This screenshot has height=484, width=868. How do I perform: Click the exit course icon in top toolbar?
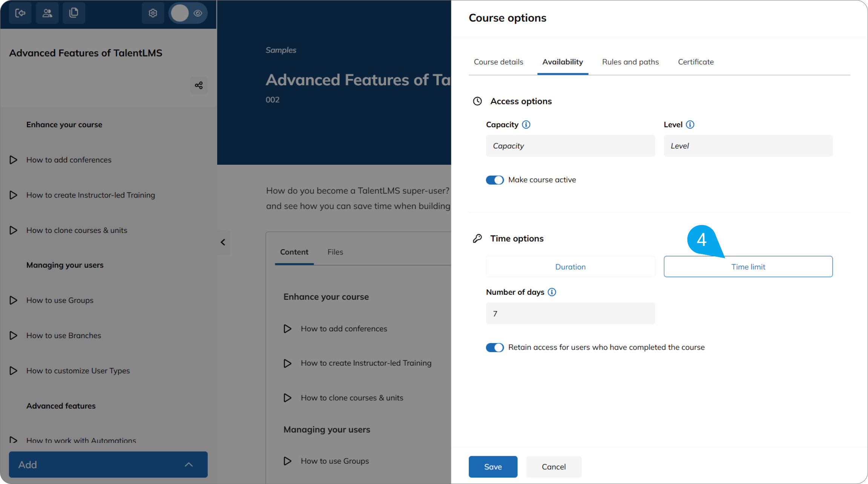(x=20, y=13)
